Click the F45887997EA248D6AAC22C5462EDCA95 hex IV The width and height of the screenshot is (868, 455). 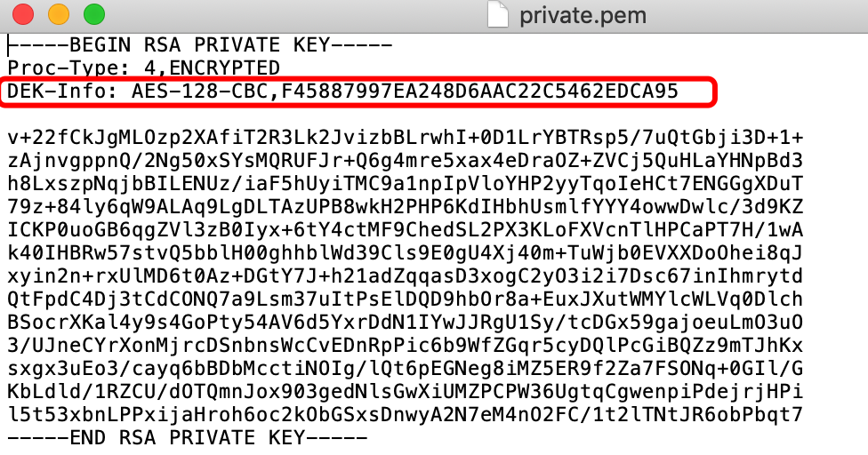tap(480, 92)
